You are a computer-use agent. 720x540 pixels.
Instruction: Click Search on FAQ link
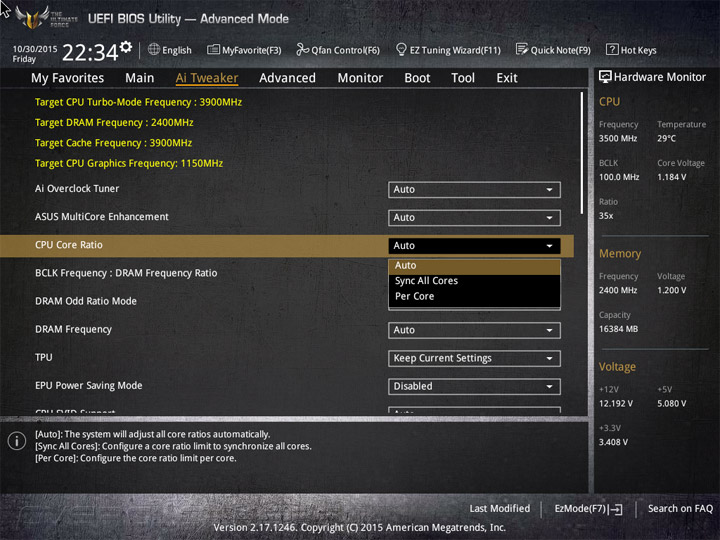(680, 509)
